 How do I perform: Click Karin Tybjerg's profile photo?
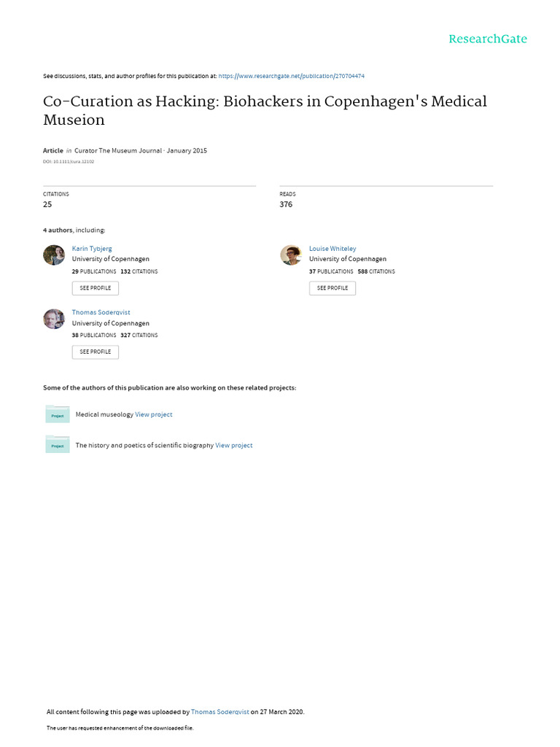pyautogui.click(x=54, y=255)
